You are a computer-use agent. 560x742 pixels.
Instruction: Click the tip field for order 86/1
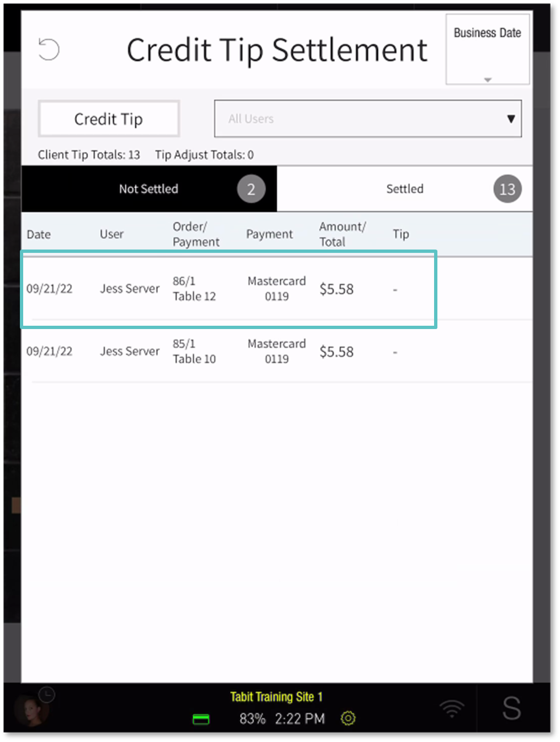click(x=395, y=290)
